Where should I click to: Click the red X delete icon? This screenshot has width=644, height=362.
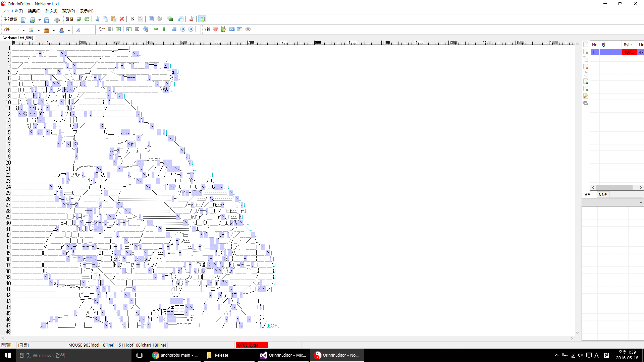(x=122, y=19)
